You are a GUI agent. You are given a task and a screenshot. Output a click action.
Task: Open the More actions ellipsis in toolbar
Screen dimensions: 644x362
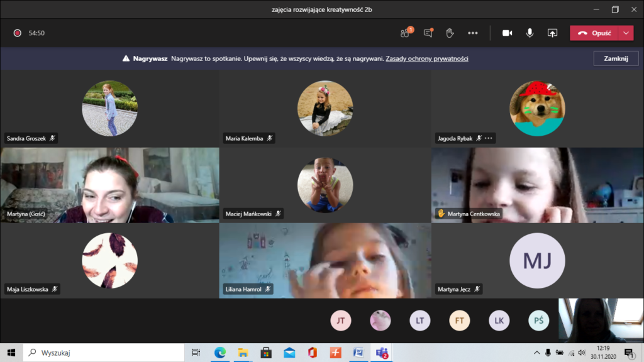473,33
